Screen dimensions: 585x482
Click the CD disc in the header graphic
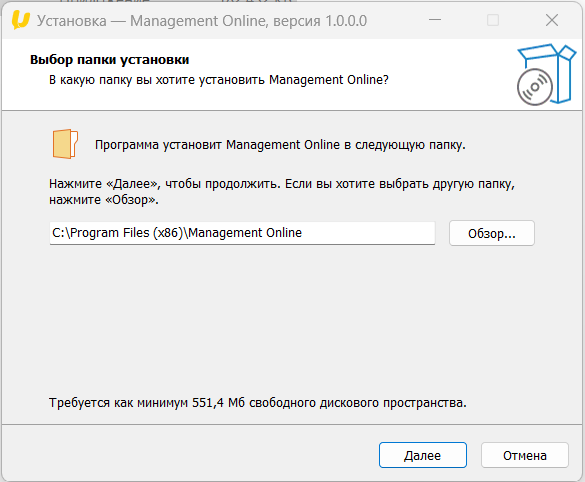coord(534,87)
